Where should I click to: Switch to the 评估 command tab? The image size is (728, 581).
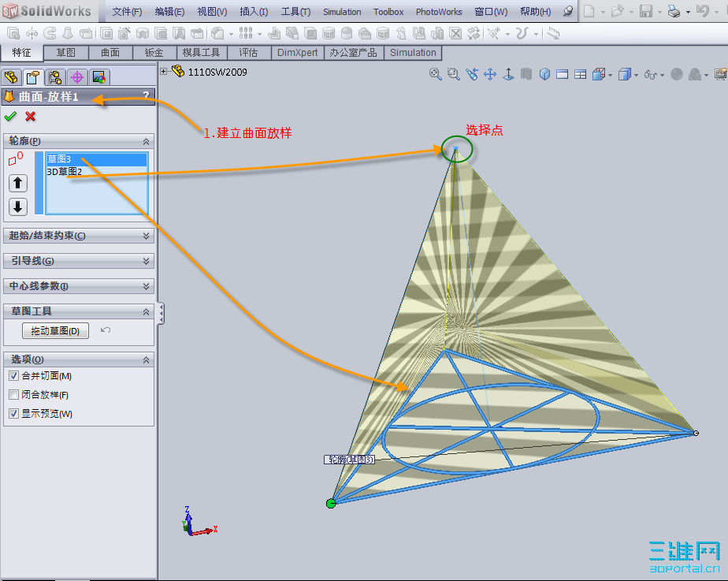tap(249, 53)
